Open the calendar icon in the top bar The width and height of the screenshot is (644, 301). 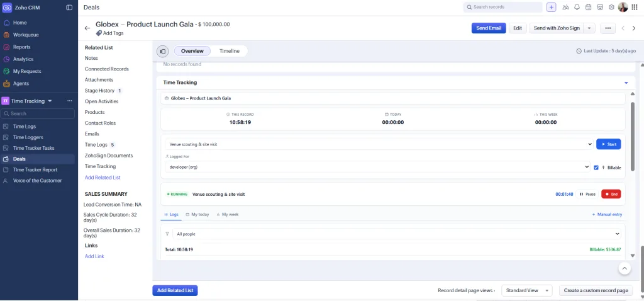pos(588,7)
